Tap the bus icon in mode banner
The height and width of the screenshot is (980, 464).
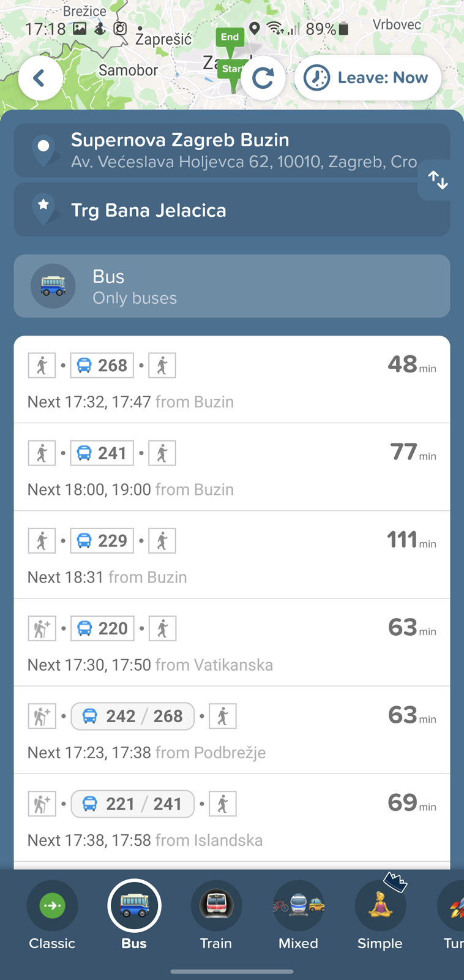pyautogui.click(x=53, y=286)
